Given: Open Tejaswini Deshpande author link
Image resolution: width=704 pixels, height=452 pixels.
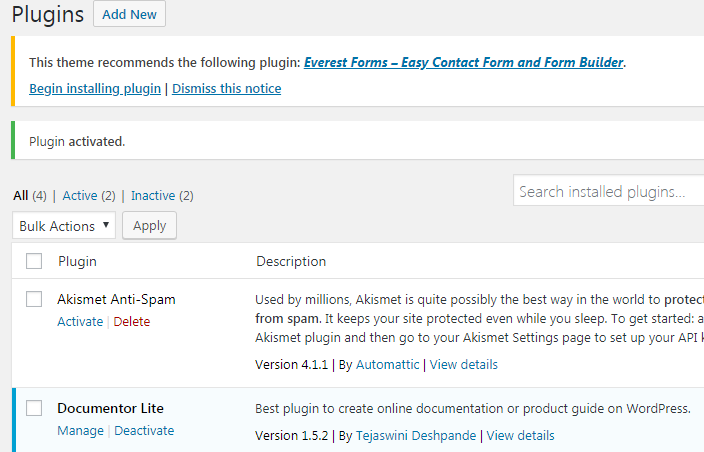Looking at the screenshot, I should [416, 435].
